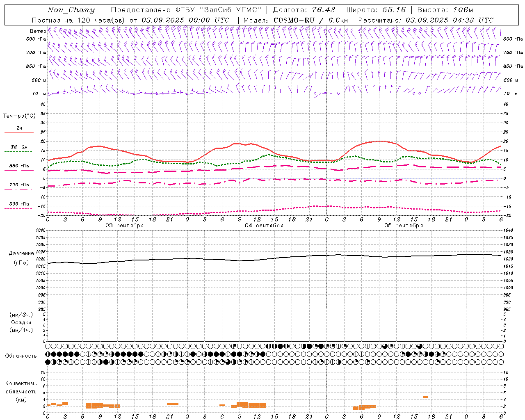This screenshot has height=420, width=525.
Task: Select the (мм/1ч.) units label
Action: click(x=21, y=330)
